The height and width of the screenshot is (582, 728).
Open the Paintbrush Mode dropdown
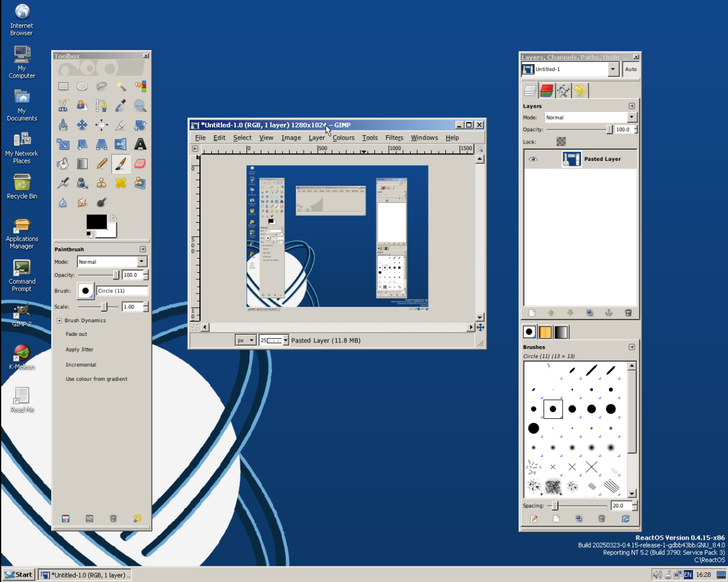(142, 262)
